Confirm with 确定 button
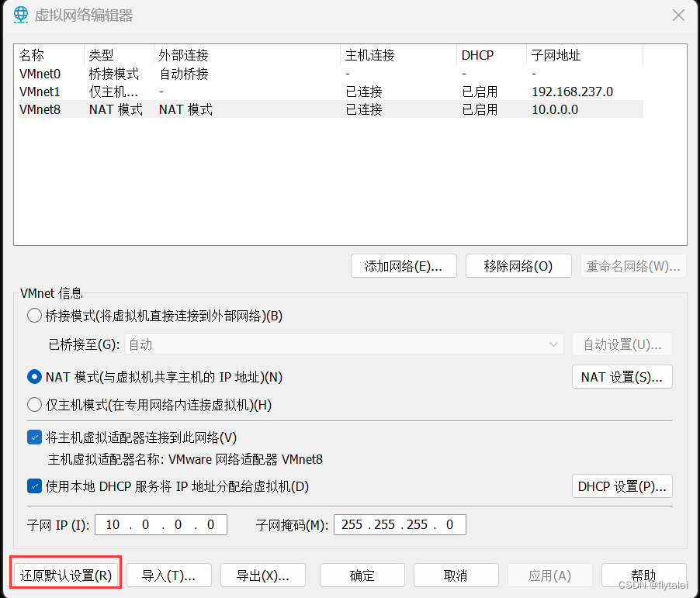The width and height of the screenshot is (700, 598). click(362, 576)
